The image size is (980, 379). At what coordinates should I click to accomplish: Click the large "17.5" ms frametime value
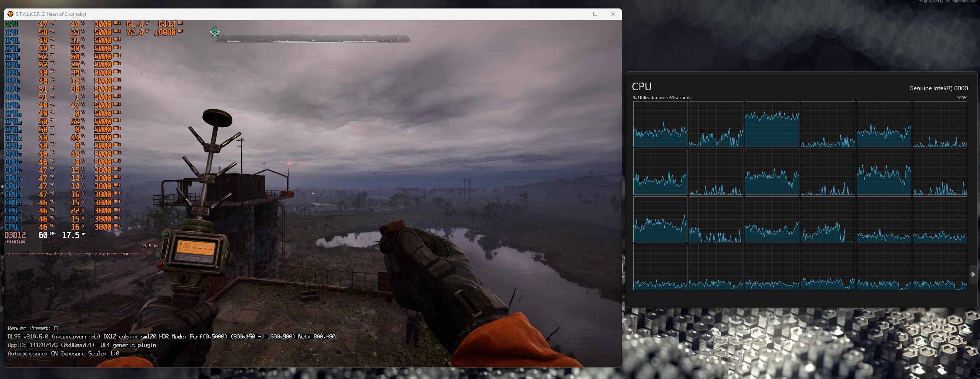[71, 235]
